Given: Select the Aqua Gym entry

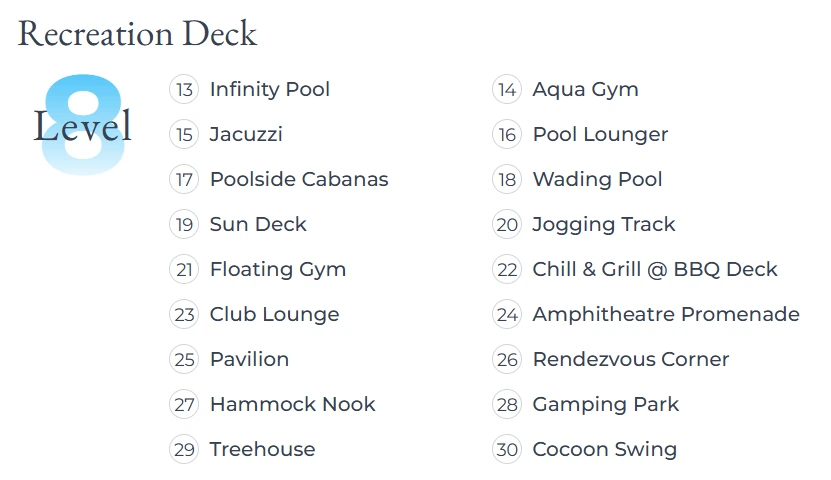Looking at the screenshot, I should pos(586,90).
